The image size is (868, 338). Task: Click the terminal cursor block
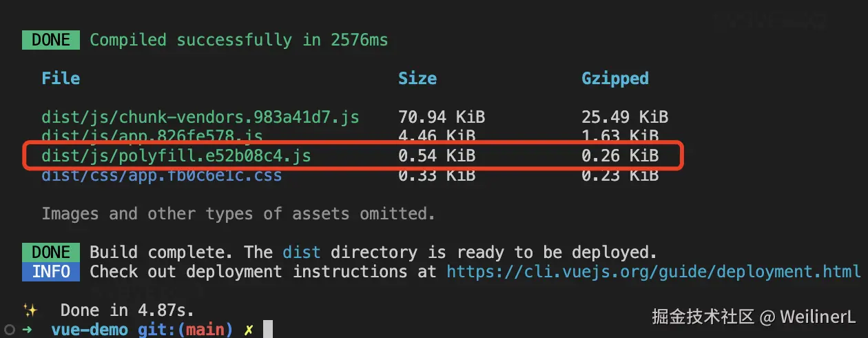pos(268,330)
